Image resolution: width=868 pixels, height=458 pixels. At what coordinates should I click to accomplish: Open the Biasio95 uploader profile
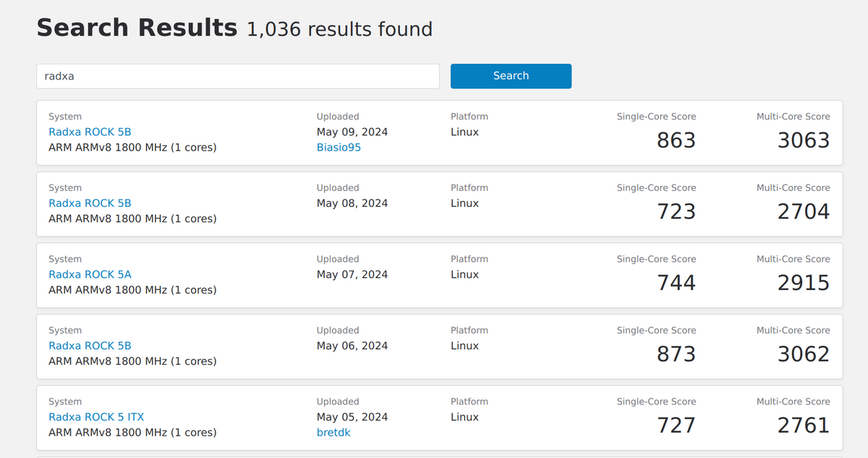point(339,148)
